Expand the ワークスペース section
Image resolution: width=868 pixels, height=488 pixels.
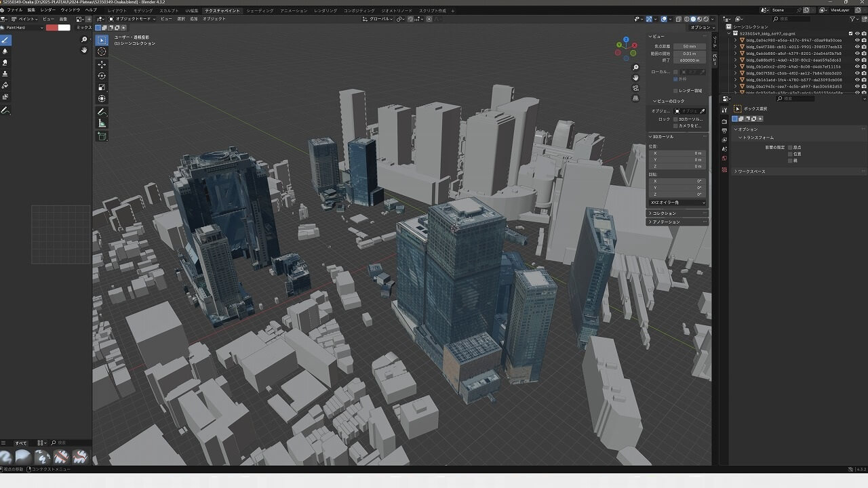(751, 171)
